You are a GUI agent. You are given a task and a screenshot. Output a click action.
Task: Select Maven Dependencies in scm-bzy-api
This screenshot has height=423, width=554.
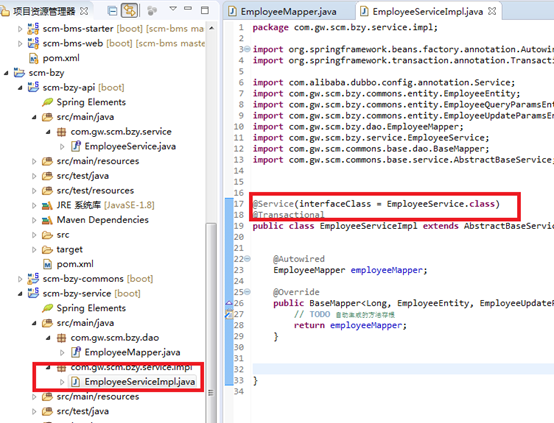click(102, 220)
